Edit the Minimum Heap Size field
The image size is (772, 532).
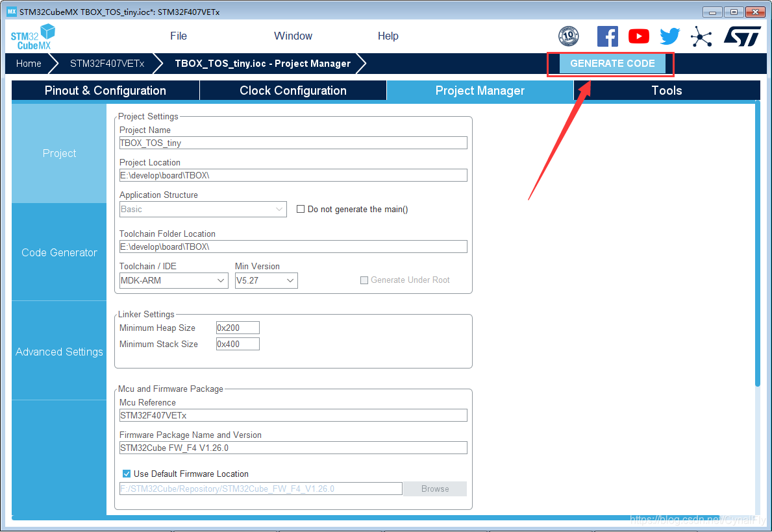238,328
